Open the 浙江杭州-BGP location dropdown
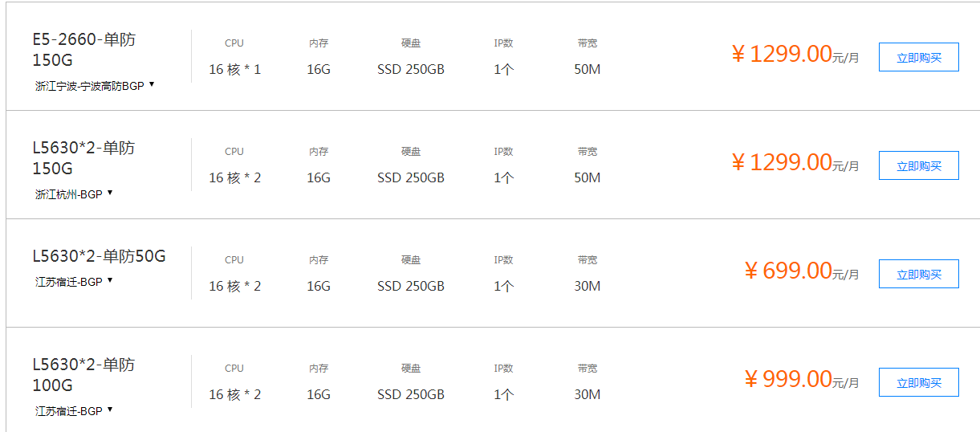Image resolution: width=980 pixels, height=432 pixels. [x=74, y=194]
